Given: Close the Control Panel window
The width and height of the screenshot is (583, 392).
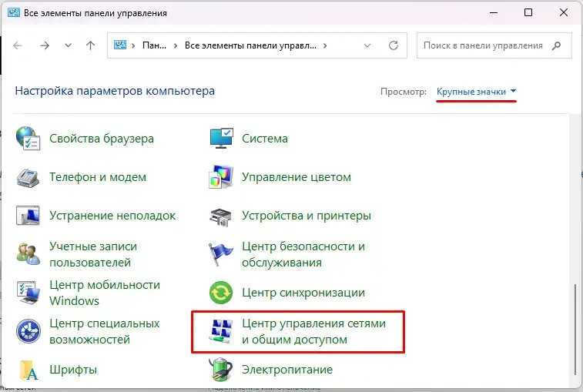Looking at the screenshot, I should click(563, 12).
